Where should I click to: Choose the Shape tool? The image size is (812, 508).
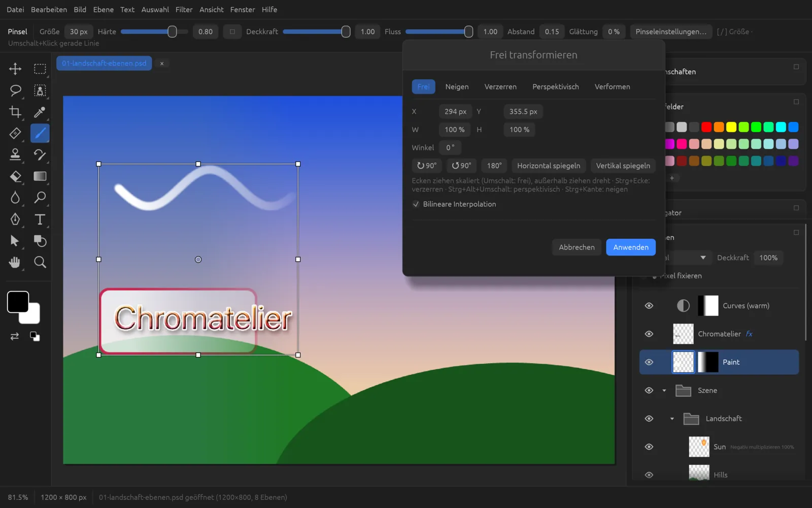(40, 241)
